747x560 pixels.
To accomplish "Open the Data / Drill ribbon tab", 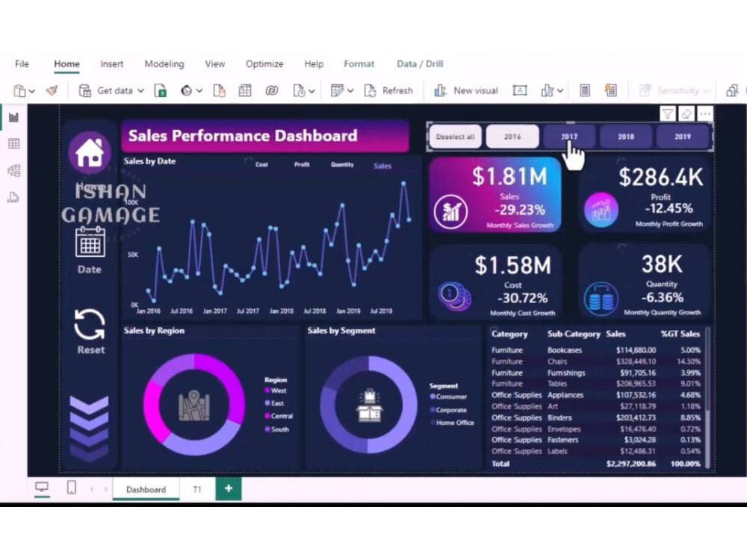I will [x=420, y=63].
